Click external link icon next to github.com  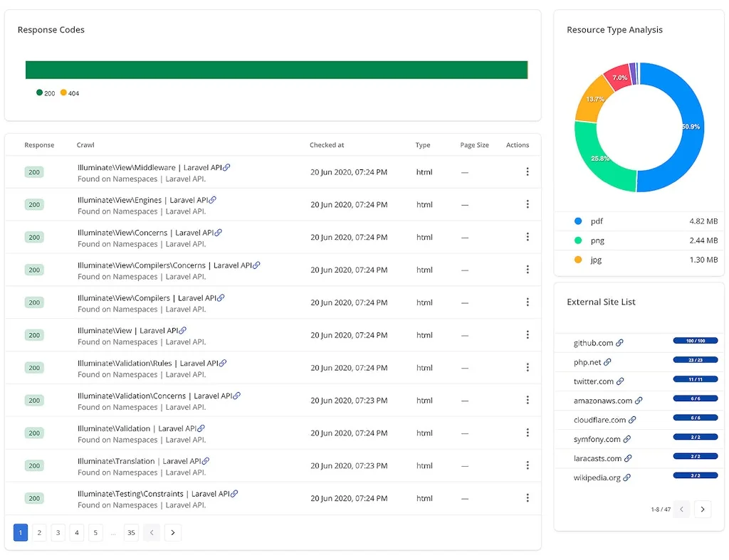click(619, 343)
